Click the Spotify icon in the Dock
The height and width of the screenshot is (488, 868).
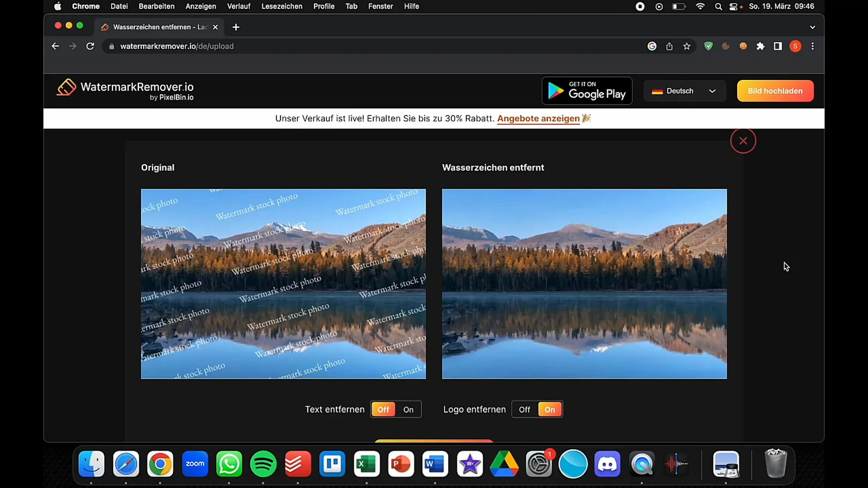point(264,464)
